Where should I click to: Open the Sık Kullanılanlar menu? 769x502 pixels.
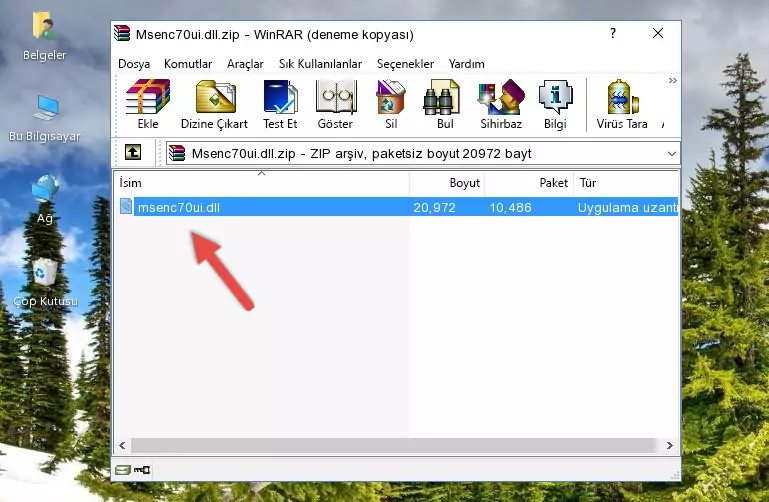point(320,64)
